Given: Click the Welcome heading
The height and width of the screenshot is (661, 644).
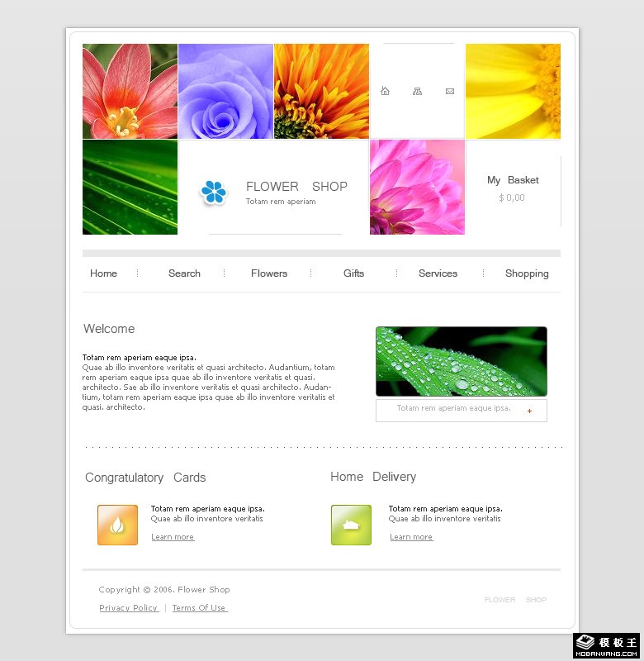Looking at the screenshot, I should [x=109, y=329].
